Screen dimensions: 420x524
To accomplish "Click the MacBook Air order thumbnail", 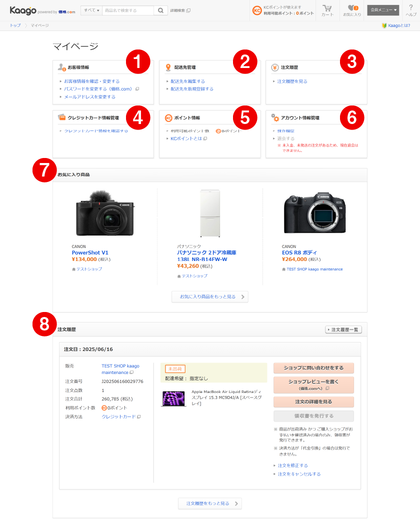I will pyautogui.click(x=173, y=398).
